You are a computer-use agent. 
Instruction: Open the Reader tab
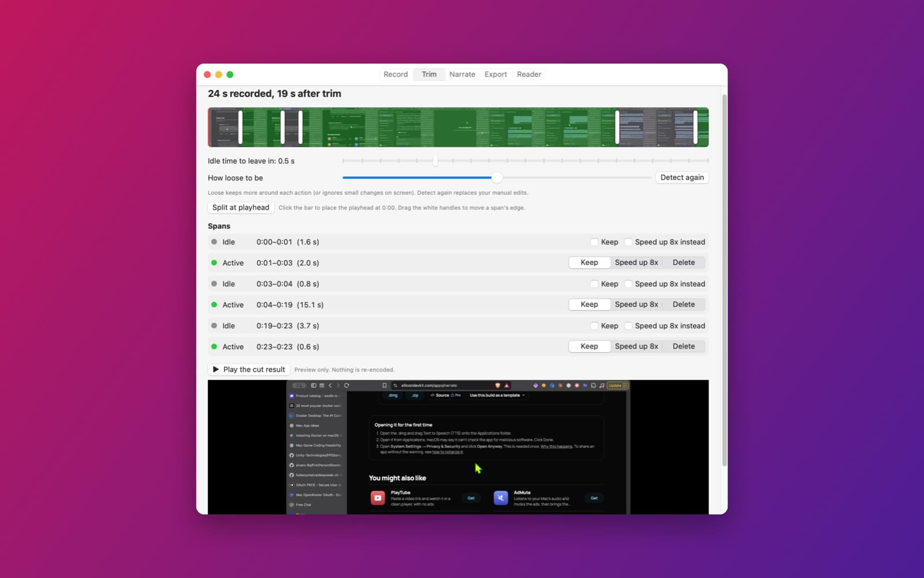click(529, 75)
